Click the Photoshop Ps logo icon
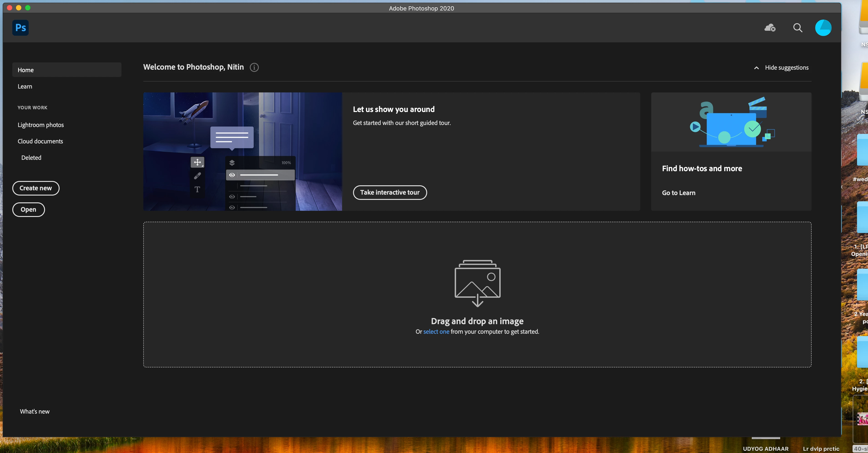The width and height of the screenshot is (868, 453). pos(20,28)
